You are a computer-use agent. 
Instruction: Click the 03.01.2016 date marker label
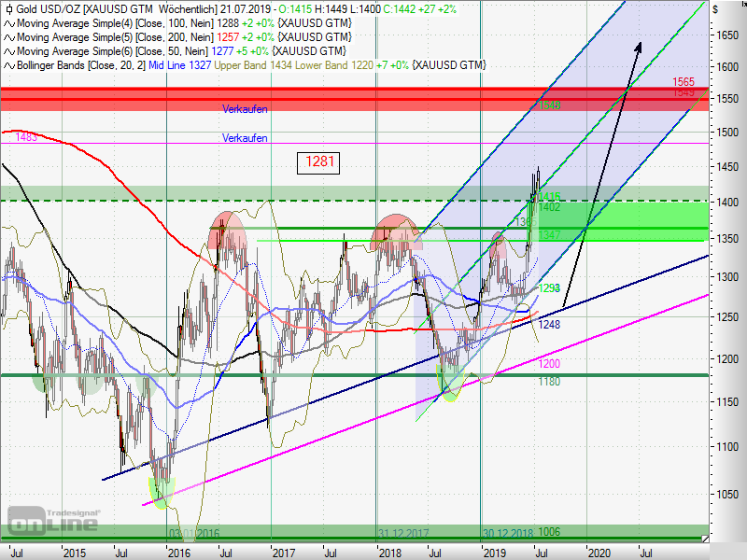pos(194,533)
